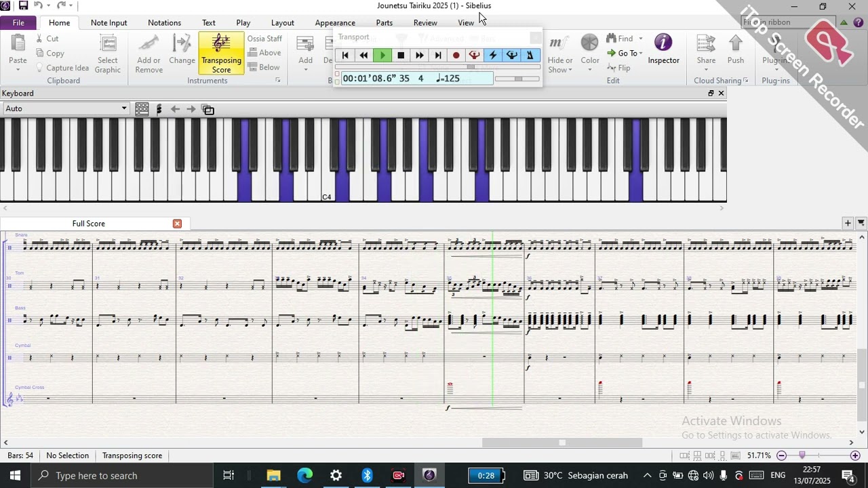Click the Push cloud sharing button
Image resolution: width=868 pixels, height=488 pixels.
click(x=736, y=50)
